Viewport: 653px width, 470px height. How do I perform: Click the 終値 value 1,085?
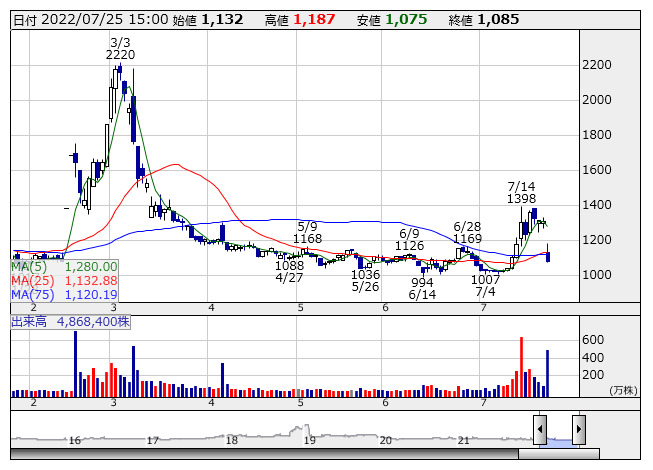(x=497, y=19)
